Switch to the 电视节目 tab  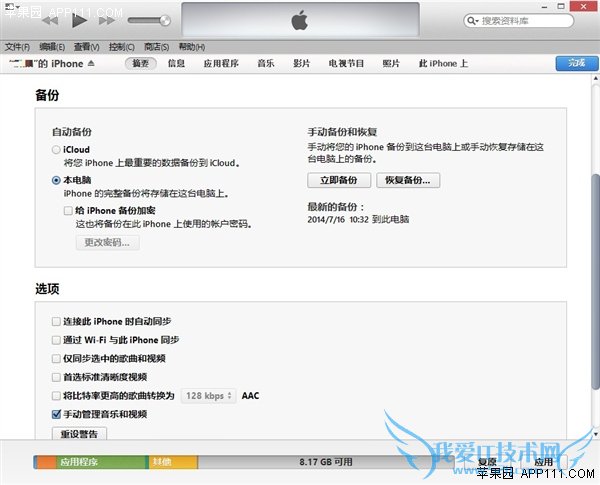tap(346, 64)
